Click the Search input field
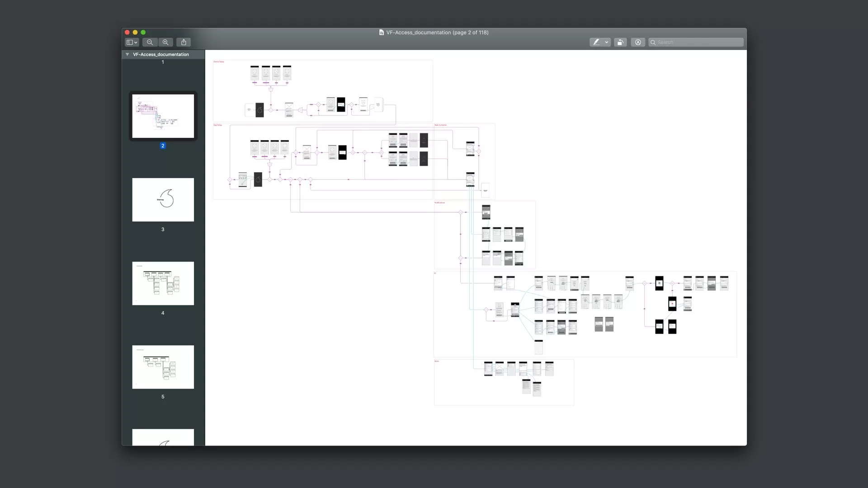The image size is (868, 488). [x=698, y=42]
